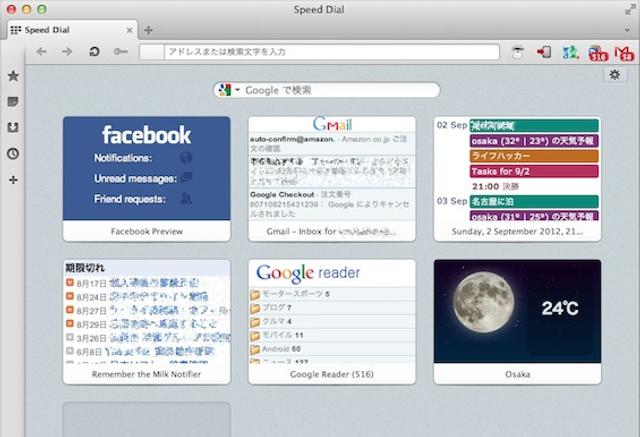Open the Downloads panel in sidebar
640x437 pixels.
13,128
